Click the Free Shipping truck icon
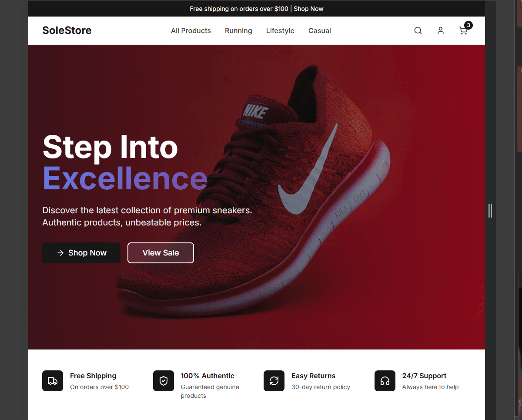522x420 pixels. coord(53,381)
